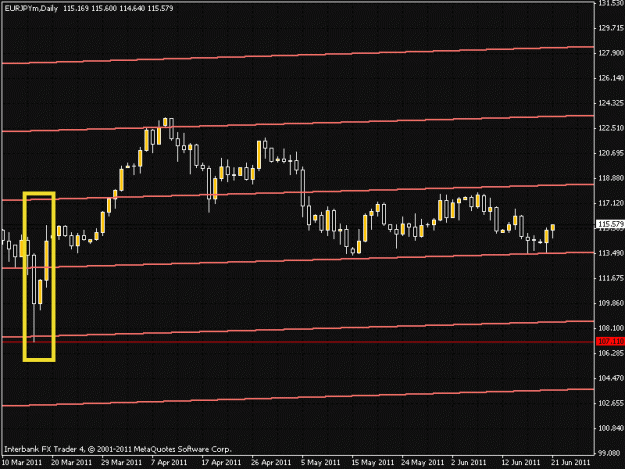Click the 26 Apr 2011 date label
This screenshot has width=625, height=469.
[x=271, y=462]
